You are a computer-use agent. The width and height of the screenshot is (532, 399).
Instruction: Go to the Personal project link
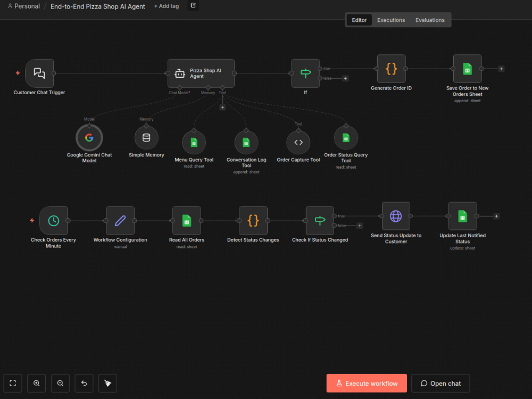click(24, 6)
